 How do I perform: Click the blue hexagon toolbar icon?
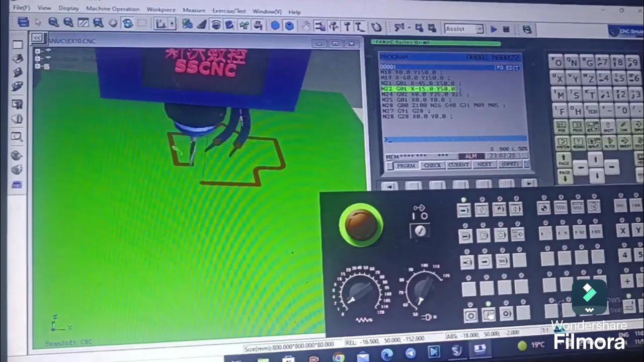coord(275,26)
